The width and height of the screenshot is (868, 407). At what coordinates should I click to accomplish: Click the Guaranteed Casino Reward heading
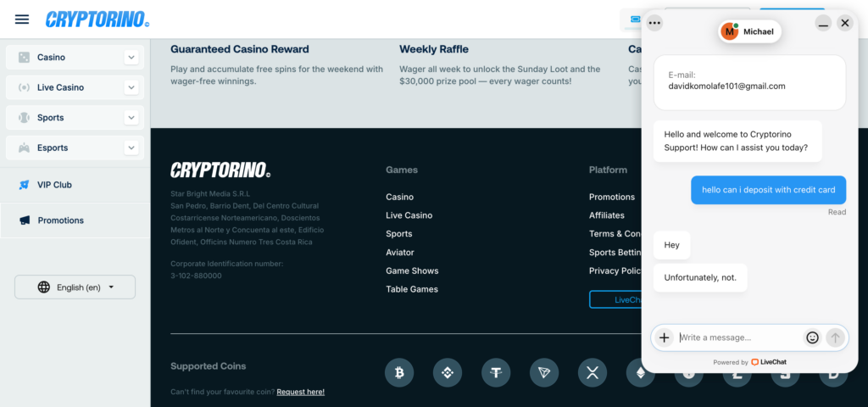point(240,49)
